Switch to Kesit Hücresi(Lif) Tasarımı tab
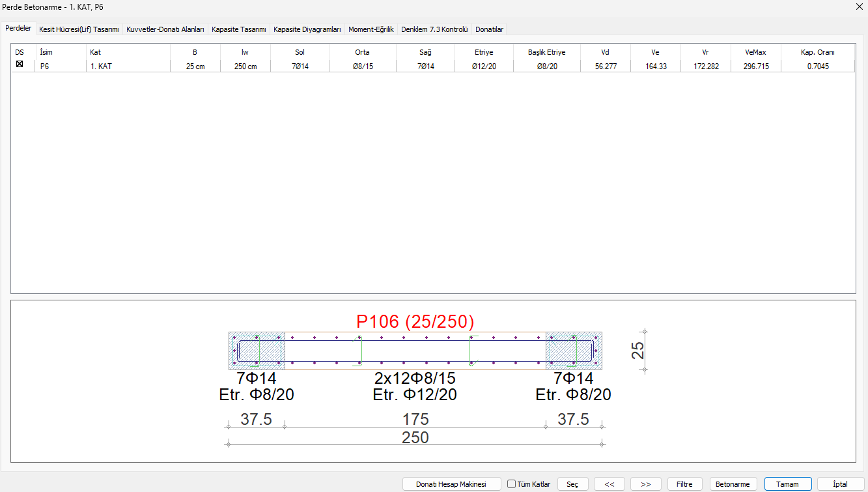The width and height of the screenshot is (868, 492). [79, 29]
